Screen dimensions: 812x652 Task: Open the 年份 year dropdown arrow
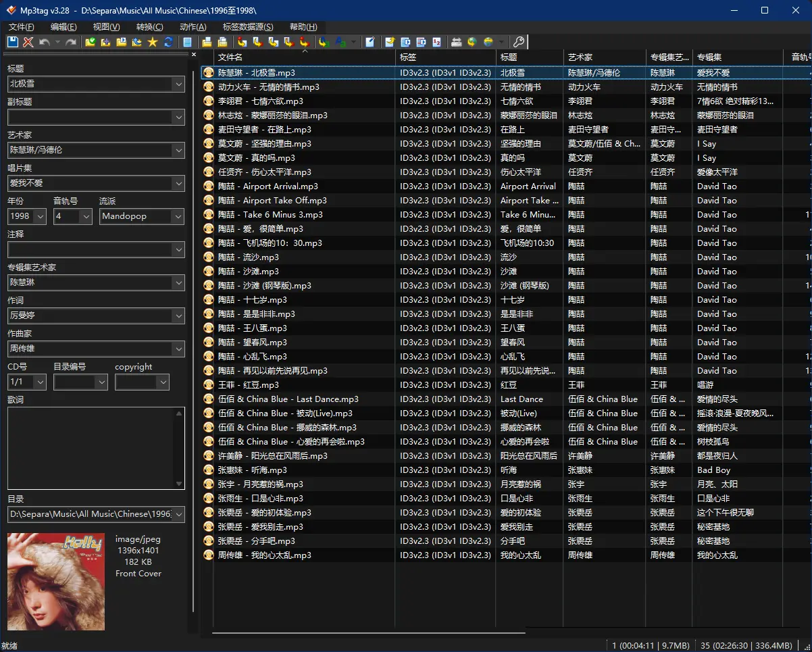tap(40, 216)
